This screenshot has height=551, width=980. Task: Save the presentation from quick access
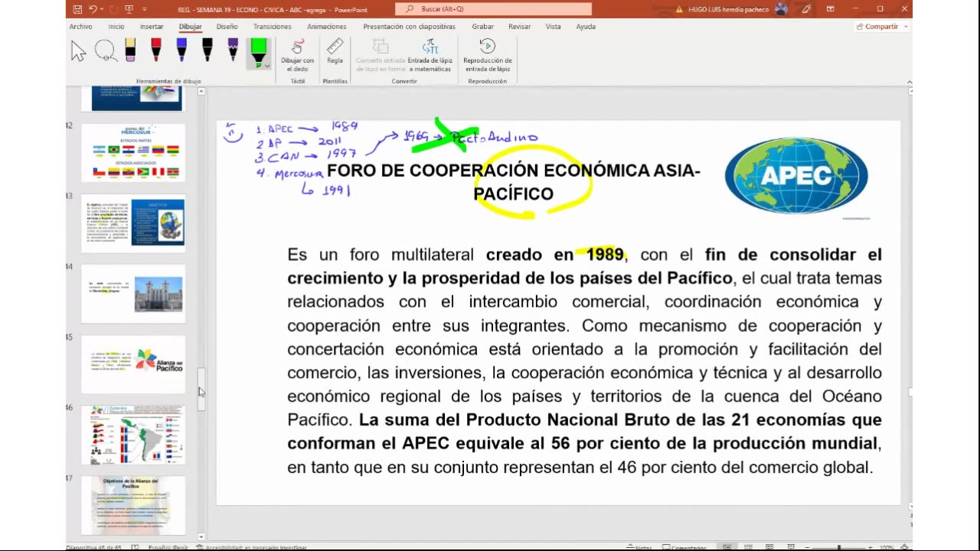tap(77, 9)
